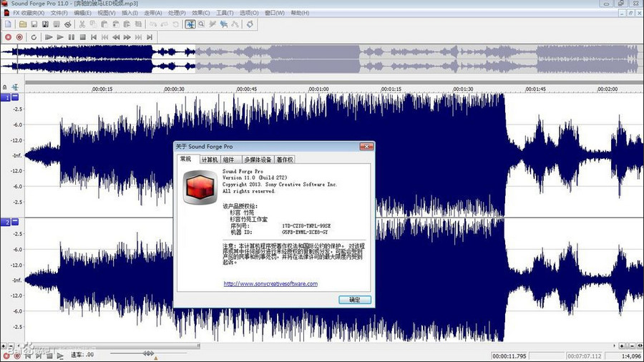
Task: Open the sonycreativesoftware.com link
Action: [270, 284]
